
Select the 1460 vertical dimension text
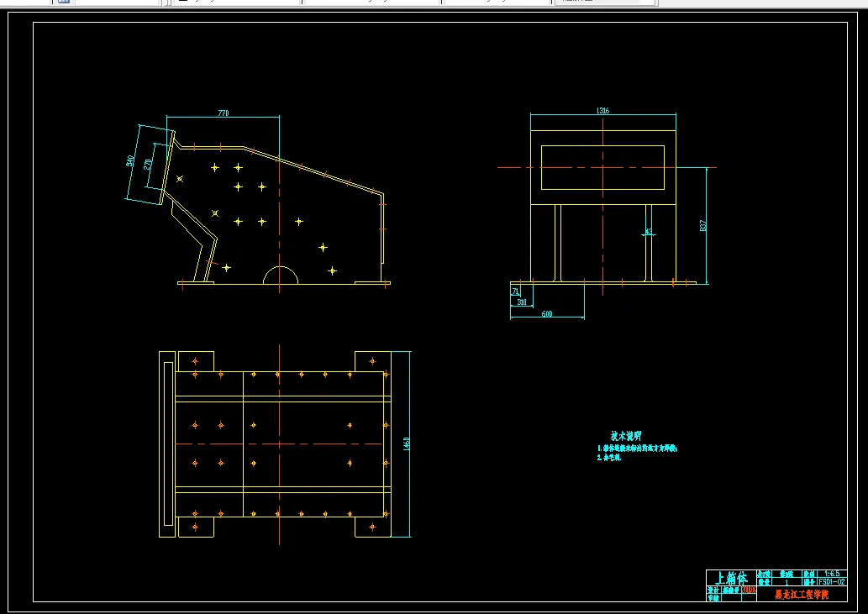point(407,443)
